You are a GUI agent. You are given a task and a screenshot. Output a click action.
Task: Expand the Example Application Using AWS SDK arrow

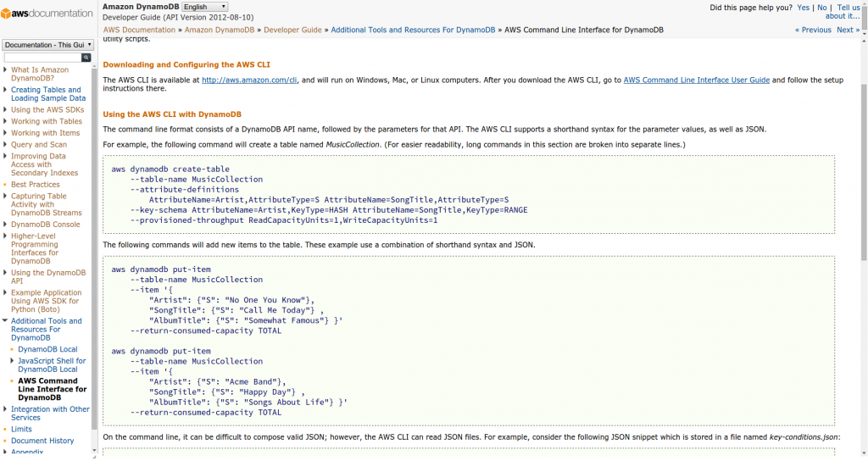tap(5, 292)
